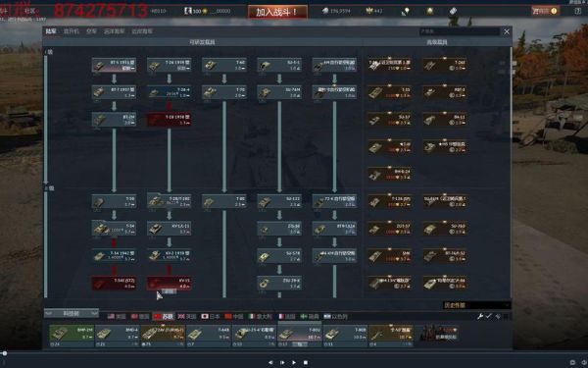
Task: Pick the Italy flag nation
Action: [261, 316]
